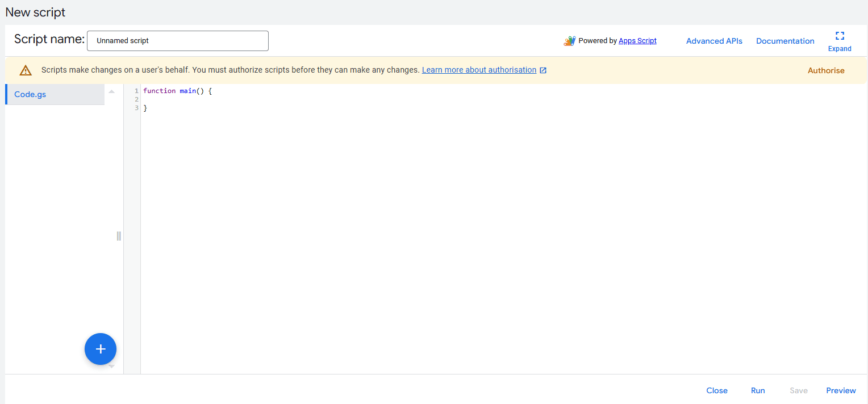Click the blue plus icon to add a file
Image resolution: width=868 pixels, height=404 pixels.
tap(101, 349)
